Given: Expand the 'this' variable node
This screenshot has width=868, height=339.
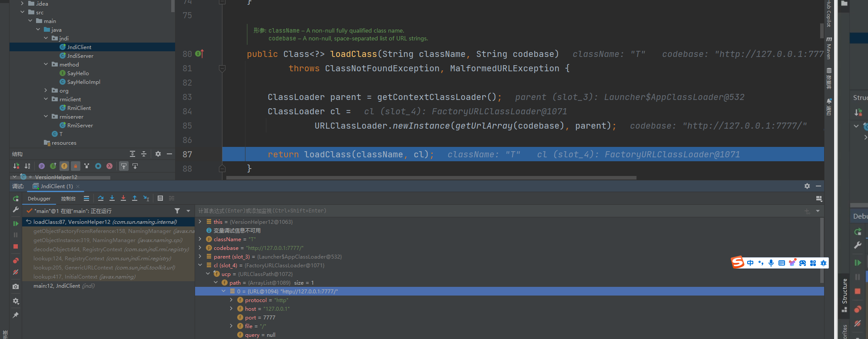Looking at the screenshot, I should point(200,222).
